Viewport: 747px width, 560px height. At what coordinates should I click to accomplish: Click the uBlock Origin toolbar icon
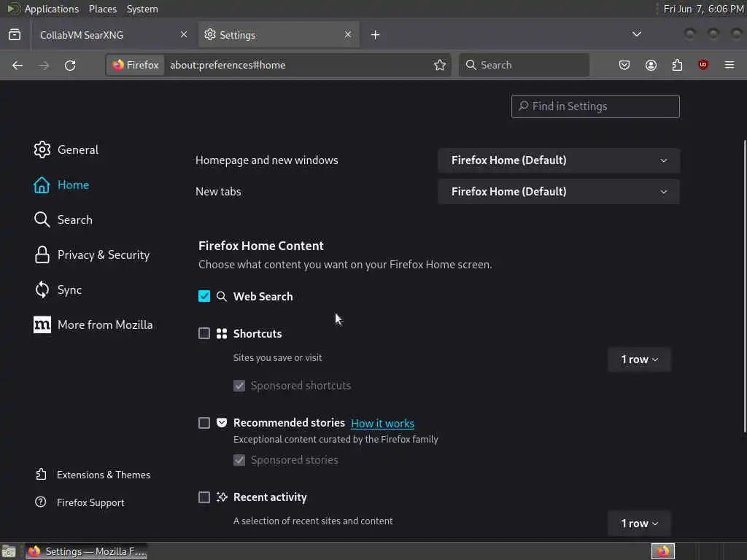(x=703, y=65)
